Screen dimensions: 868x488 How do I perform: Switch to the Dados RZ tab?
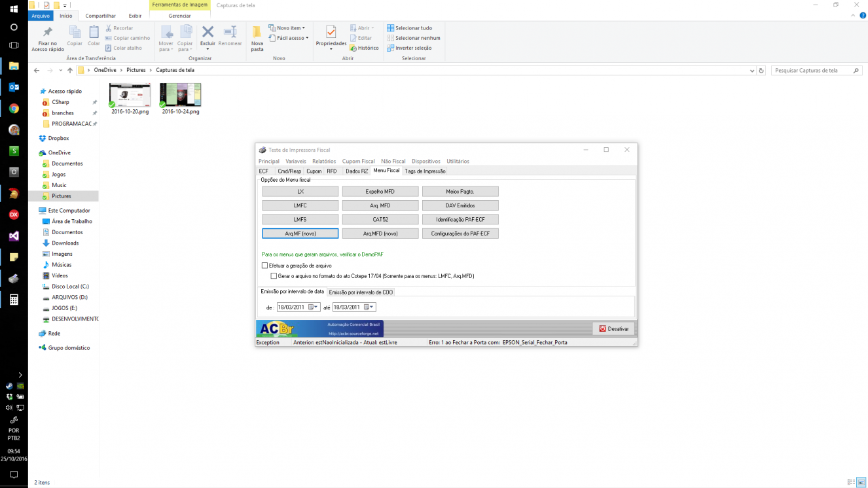357,171
